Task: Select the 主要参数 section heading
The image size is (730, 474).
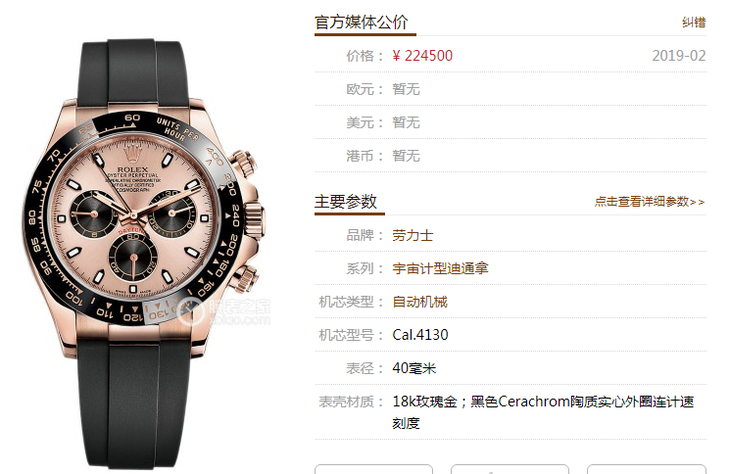Action: click(x=345, y=202)
